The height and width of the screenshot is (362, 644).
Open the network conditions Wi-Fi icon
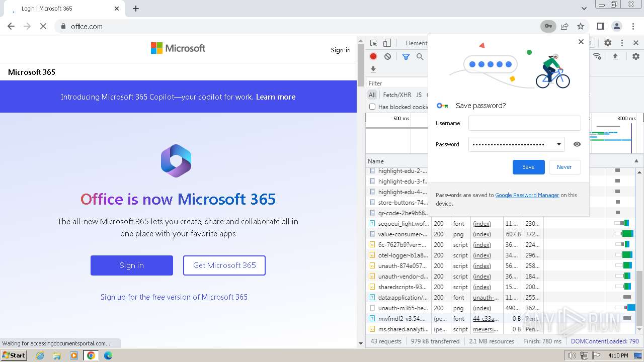(x=597, y=56)
